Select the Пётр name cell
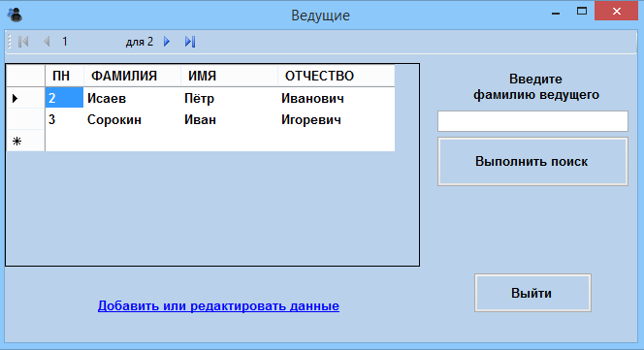Viewport: 644px width, 350px height. click(229, 98)
